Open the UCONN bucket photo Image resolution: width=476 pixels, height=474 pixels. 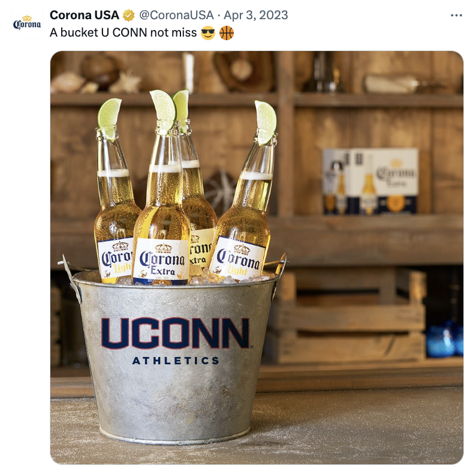coord(257,257)
